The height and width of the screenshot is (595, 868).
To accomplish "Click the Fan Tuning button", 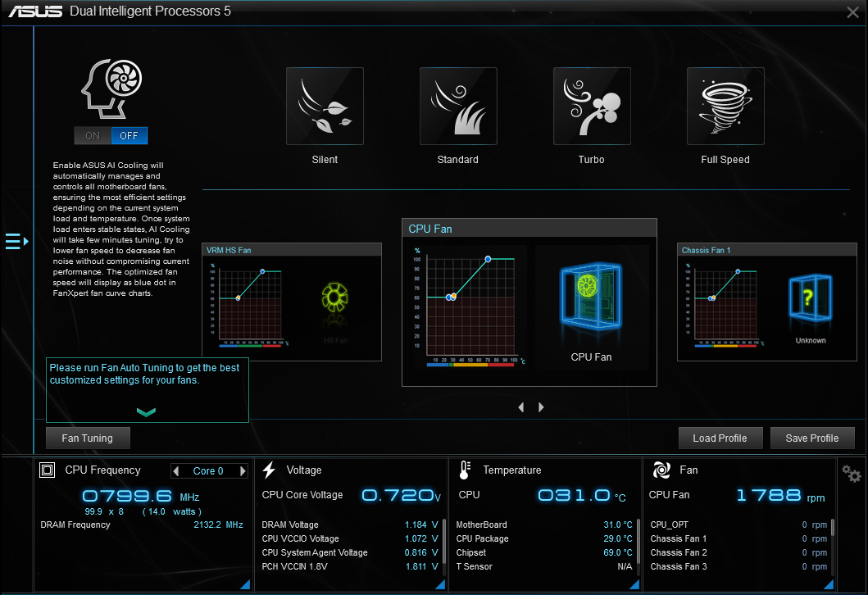I will [88, 438].
